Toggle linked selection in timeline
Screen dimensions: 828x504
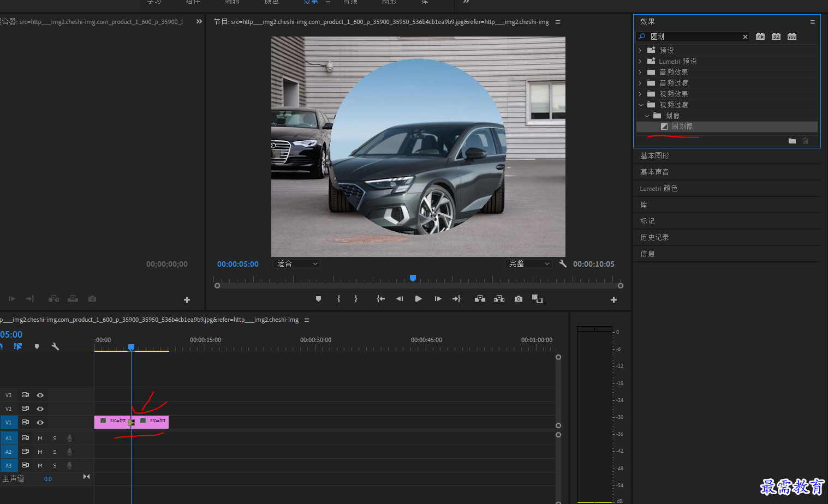click(x=18, y=346)
